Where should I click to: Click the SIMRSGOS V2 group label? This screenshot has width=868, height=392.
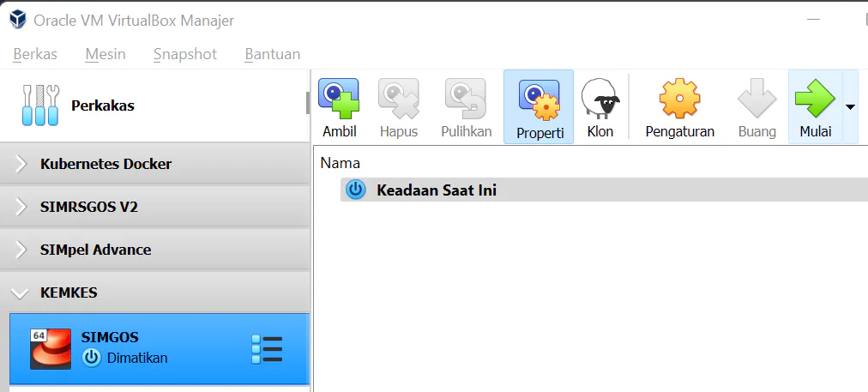point(89,207)
